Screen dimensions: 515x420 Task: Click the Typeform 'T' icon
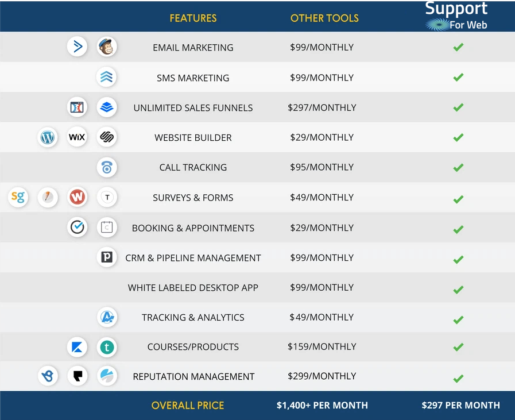(x=107, y=197)
